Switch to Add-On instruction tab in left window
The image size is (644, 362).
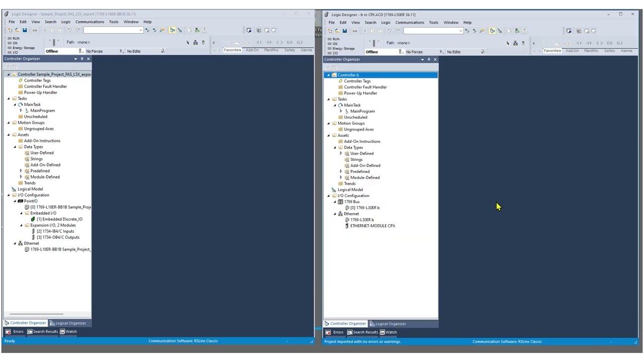point(252,50)
